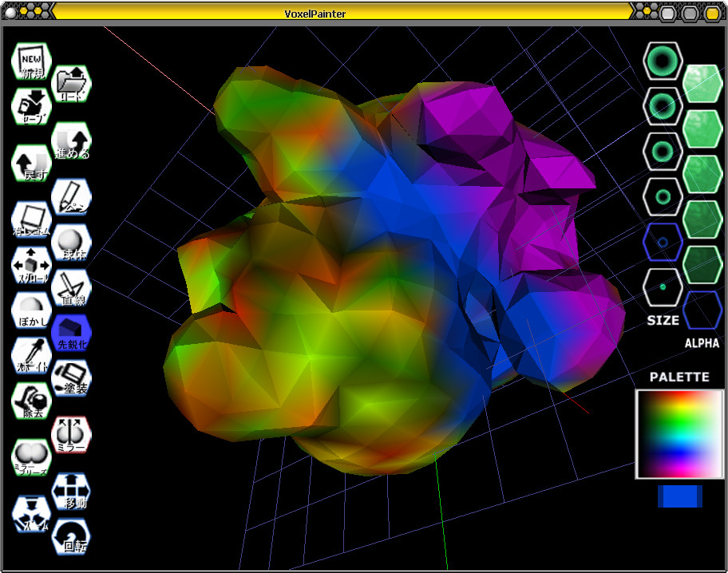Choose the smallest dot brush SIZE

coord(663,287)
